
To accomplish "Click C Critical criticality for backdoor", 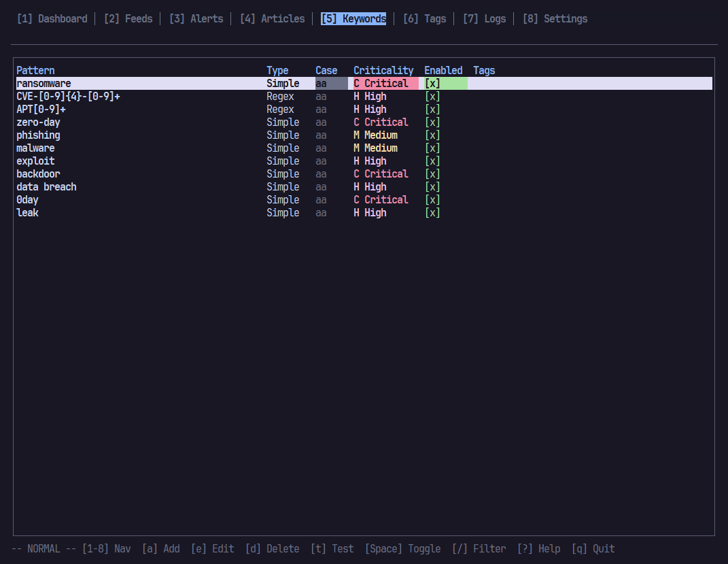I will (381, 174).
